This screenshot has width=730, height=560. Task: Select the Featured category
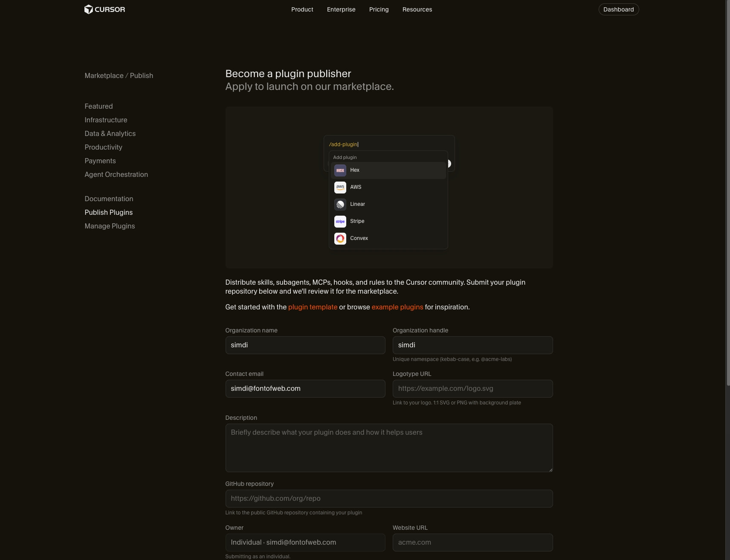[x=98, y=106]
